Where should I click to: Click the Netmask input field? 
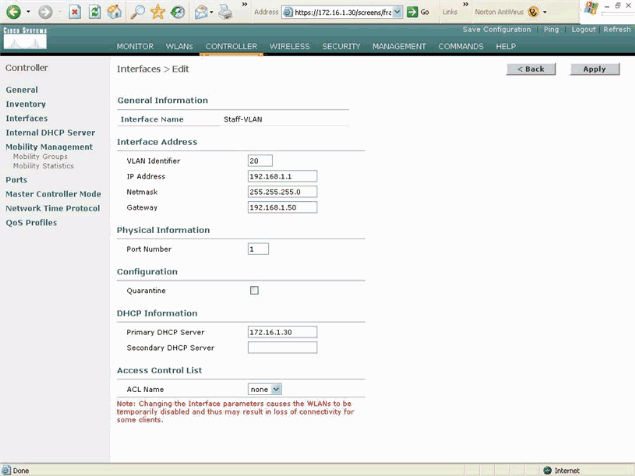click(x=282, y=192)
